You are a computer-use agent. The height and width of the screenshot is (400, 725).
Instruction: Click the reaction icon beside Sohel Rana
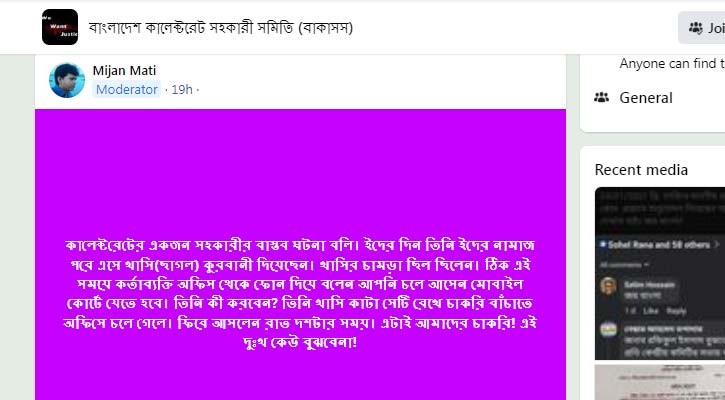tap(603, 244)
